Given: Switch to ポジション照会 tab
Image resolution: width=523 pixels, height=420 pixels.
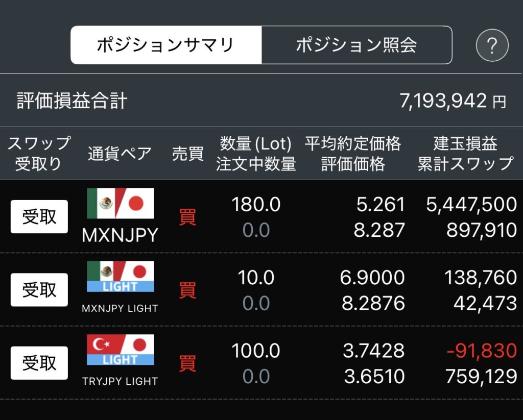Looking at the screenshot, I should click(x=356, y=45).
